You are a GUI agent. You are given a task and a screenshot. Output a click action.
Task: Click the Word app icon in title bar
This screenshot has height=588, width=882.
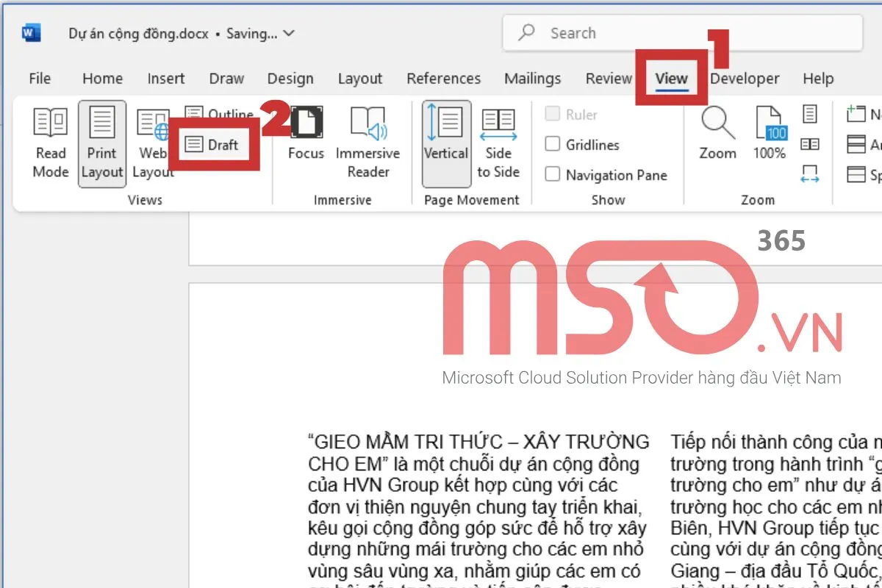[x=32, y=33]
